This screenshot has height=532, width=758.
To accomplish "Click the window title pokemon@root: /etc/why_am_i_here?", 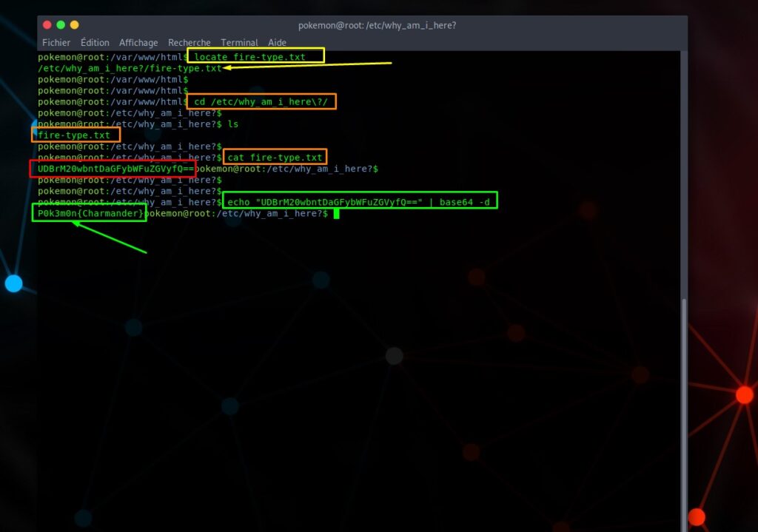I will (377, 25).
